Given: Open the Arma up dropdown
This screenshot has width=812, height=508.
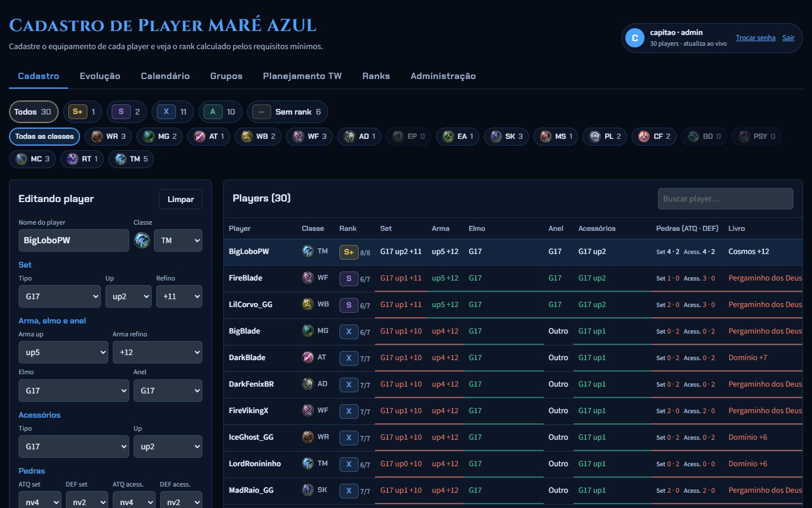Looking at the screenshot, I should pos(63,352).
